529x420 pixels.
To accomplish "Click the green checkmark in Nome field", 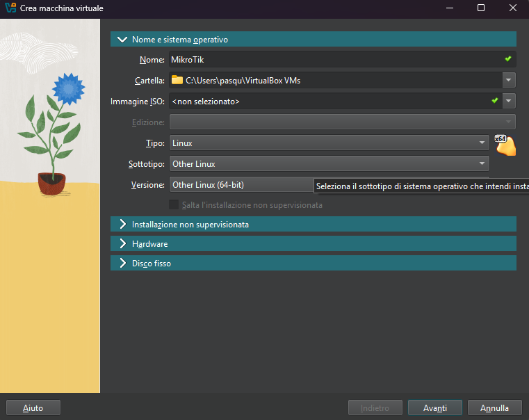I will click(x=507, y=59).
